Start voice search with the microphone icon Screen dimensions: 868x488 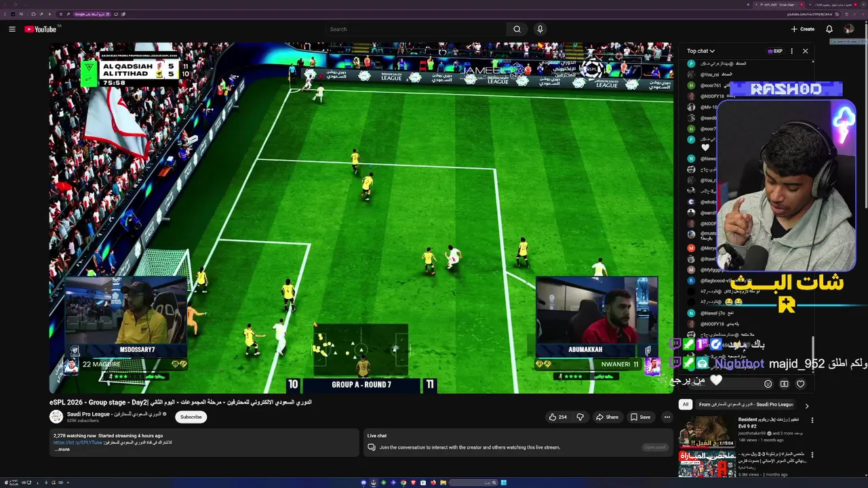coord(540,29)
